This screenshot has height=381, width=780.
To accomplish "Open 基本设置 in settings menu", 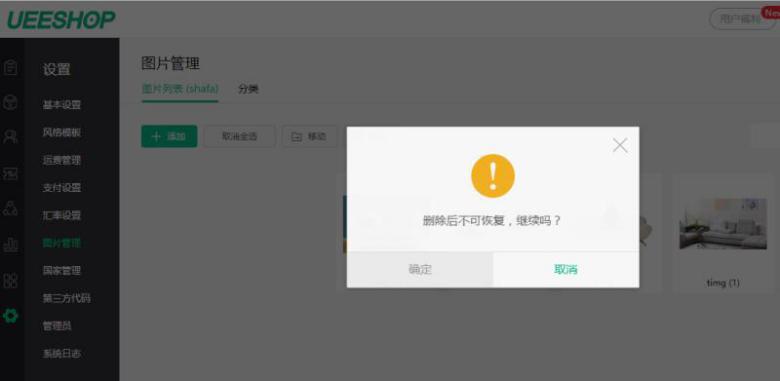I will pos(62,105).
